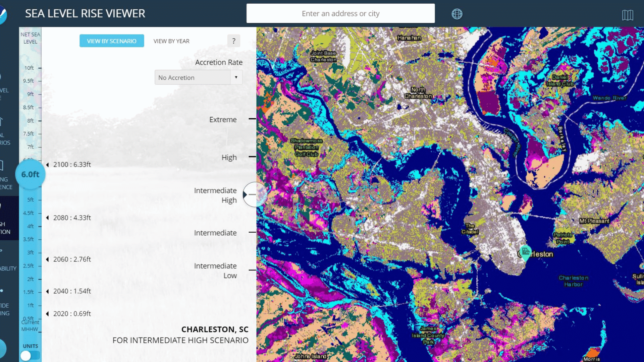Select the Extreme scenario
This screenshot has height=362, width=644.
click(x=223, y=120)
